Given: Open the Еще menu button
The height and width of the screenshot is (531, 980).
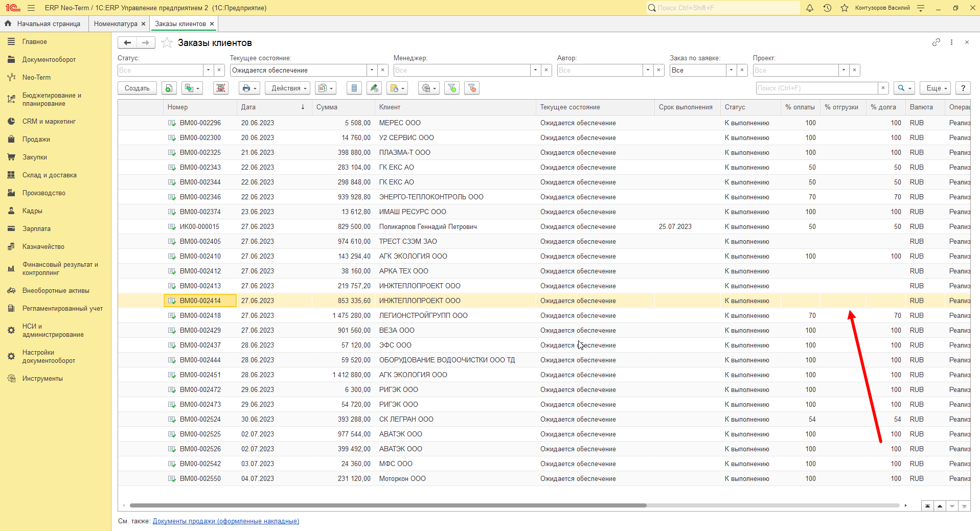Looking at the screenshot, I should (937, 88).
